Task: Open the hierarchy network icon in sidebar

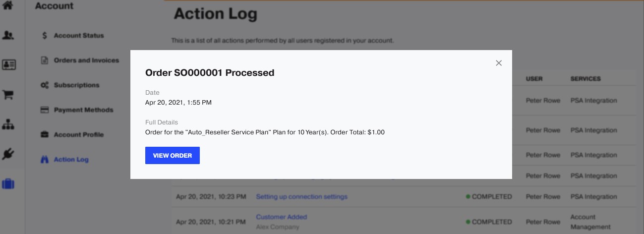Action: (8, 124)
